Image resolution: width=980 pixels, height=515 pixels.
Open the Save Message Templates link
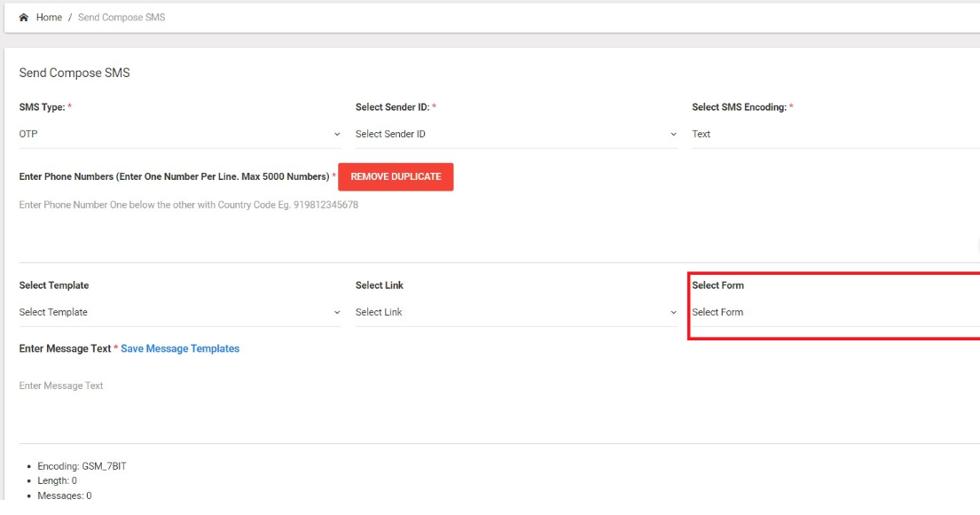180,348
